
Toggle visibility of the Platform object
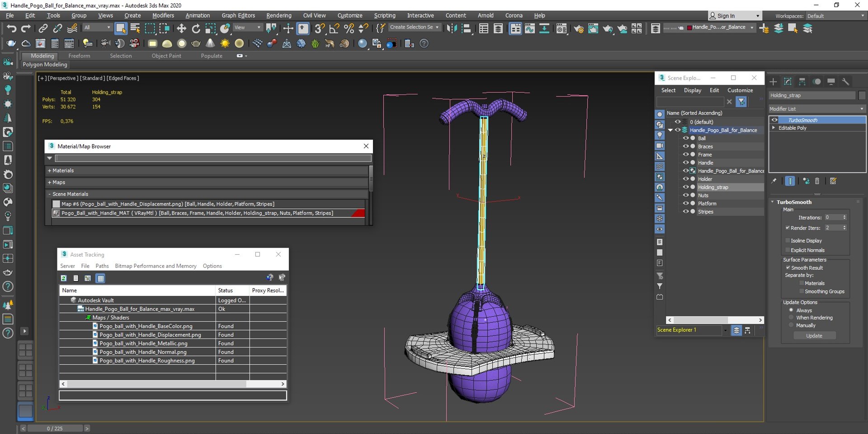tap(685, 204)
